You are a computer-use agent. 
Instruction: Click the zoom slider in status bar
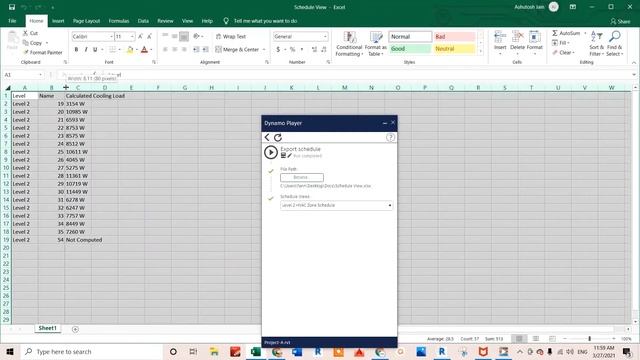(x=589, y=339)
